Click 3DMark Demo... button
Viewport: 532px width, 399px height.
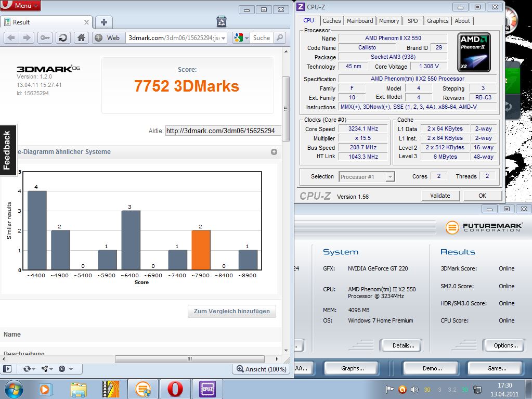432,368
